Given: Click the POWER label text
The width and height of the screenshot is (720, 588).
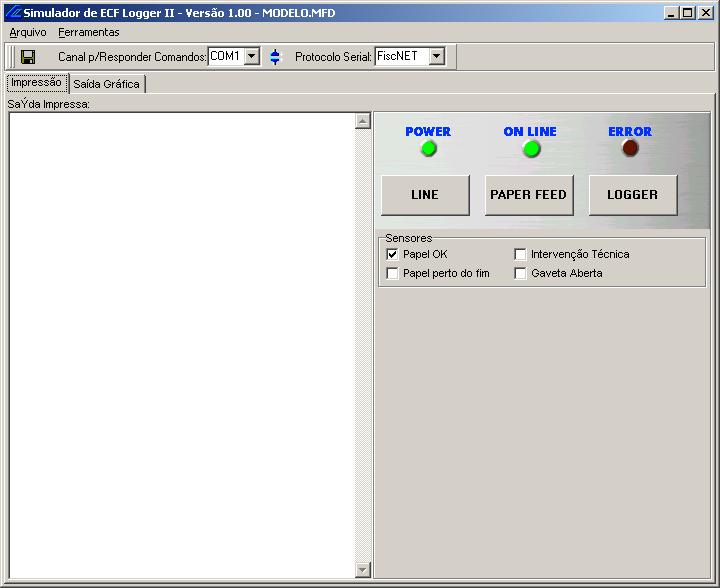Looking at the screenshot, I should [x=428, y=131].
